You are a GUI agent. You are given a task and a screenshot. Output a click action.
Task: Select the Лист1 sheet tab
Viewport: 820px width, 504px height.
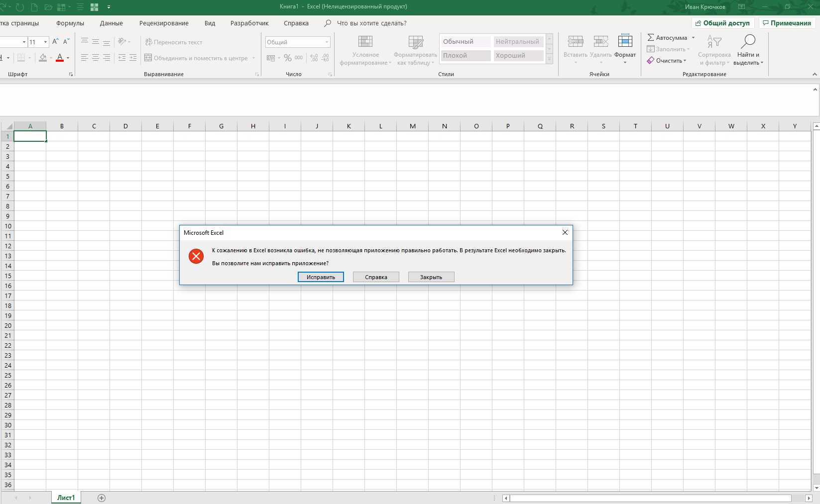[66, 498]
